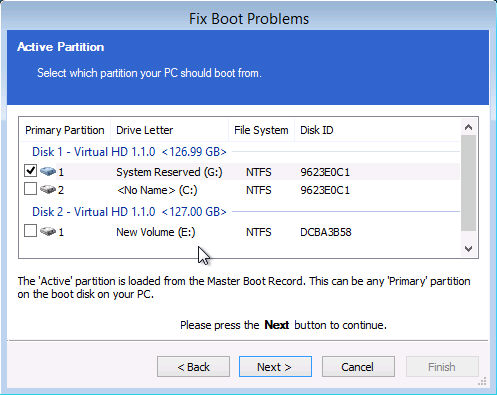Click the partition list scroll down arrow
The height and width of the screenshot is (395, 497).
point(468,249)
